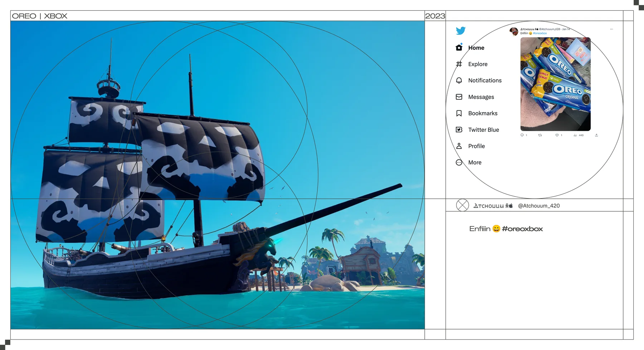Image resolution: width=644 pixels, height=350 pixels.
Task: Click the 'OREO | XBOX' title text
Action: [40, 16]
